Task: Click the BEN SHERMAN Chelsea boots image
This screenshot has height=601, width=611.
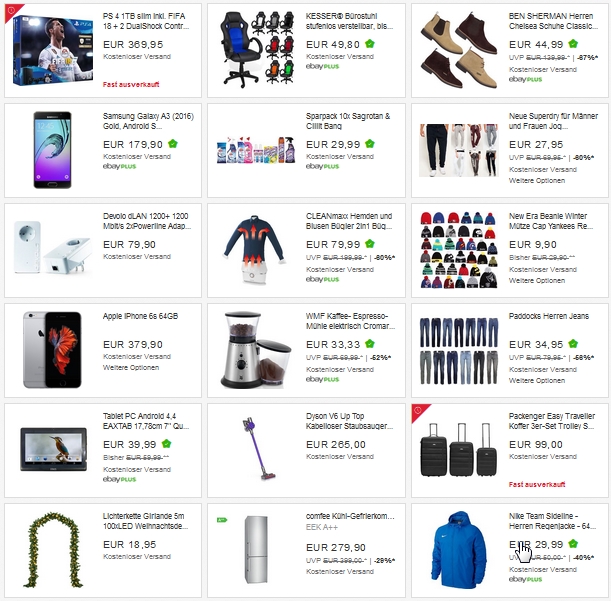Action: coord(459,50)
